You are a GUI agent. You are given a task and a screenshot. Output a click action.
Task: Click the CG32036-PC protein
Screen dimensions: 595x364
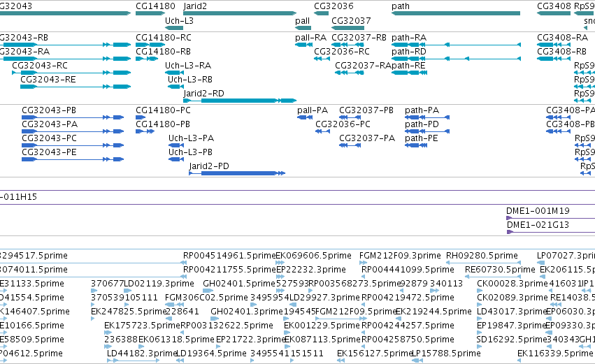(x=343, y=124)
